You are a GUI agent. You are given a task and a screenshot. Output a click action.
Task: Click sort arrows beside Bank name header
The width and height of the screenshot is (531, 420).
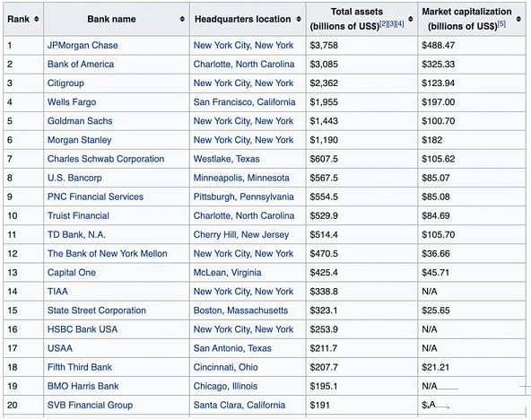coord(182,19)
